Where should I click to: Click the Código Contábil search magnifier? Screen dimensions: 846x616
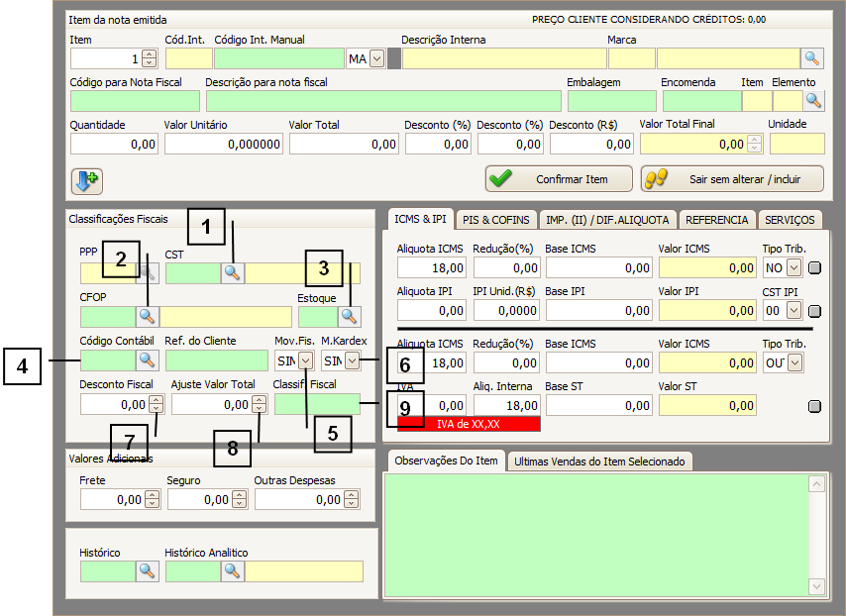147,359
